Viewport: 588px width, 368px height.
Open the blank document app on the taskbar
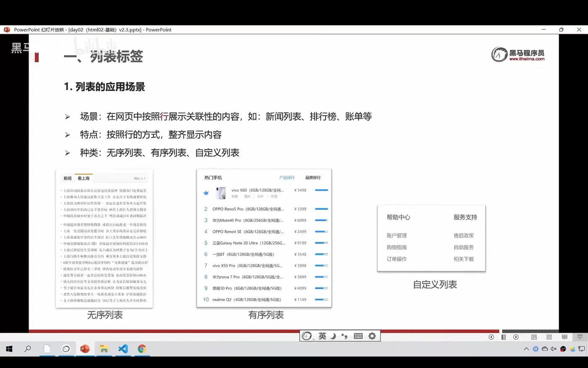point(47,349)
